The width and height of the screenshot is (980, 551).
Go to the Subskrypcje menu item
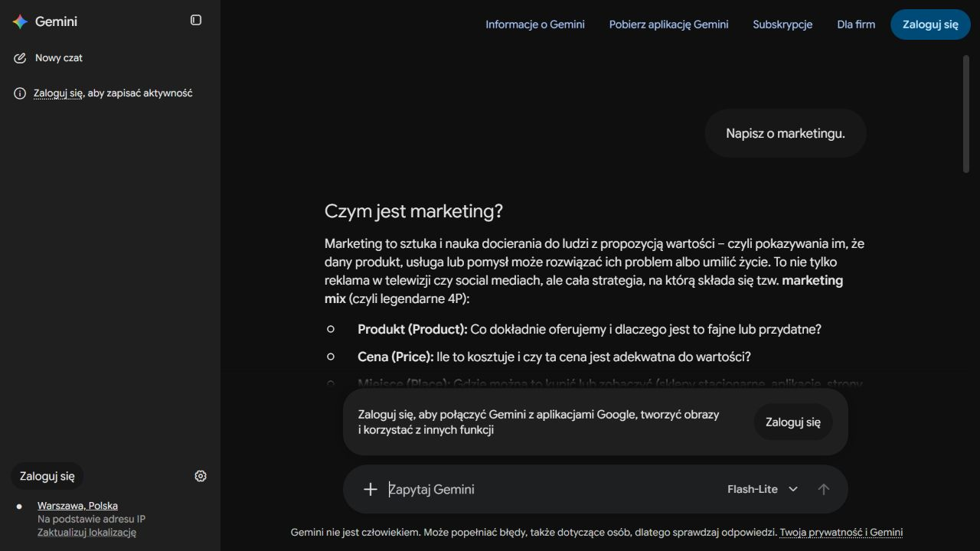[x=782, y=24]
